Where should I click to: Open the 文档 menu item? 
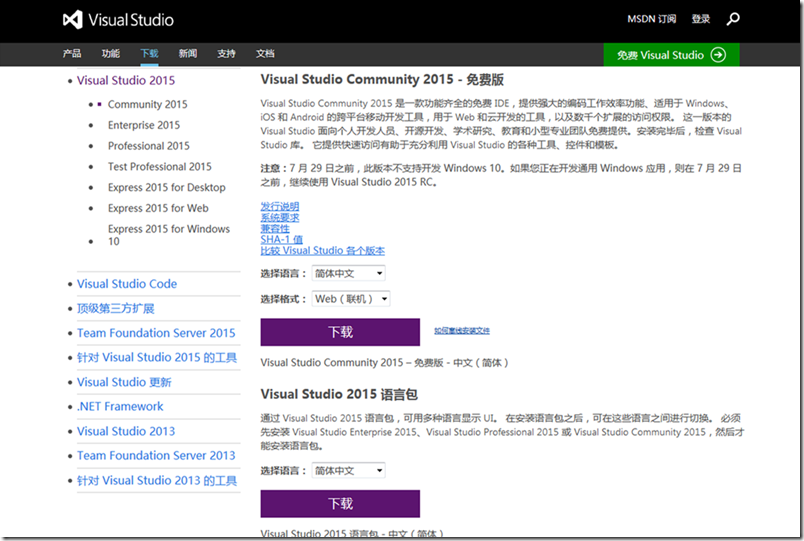[265, 53]
